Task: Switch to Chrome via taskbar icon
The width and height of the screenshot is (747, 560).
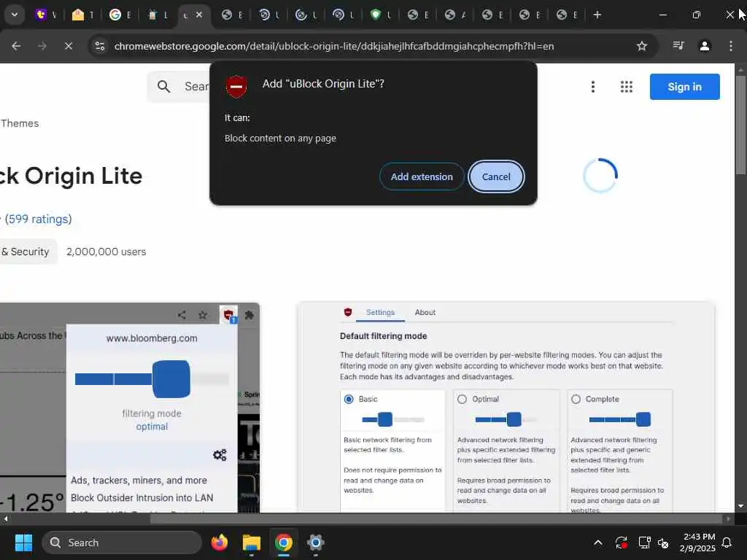Action: [x=284, y=542]
